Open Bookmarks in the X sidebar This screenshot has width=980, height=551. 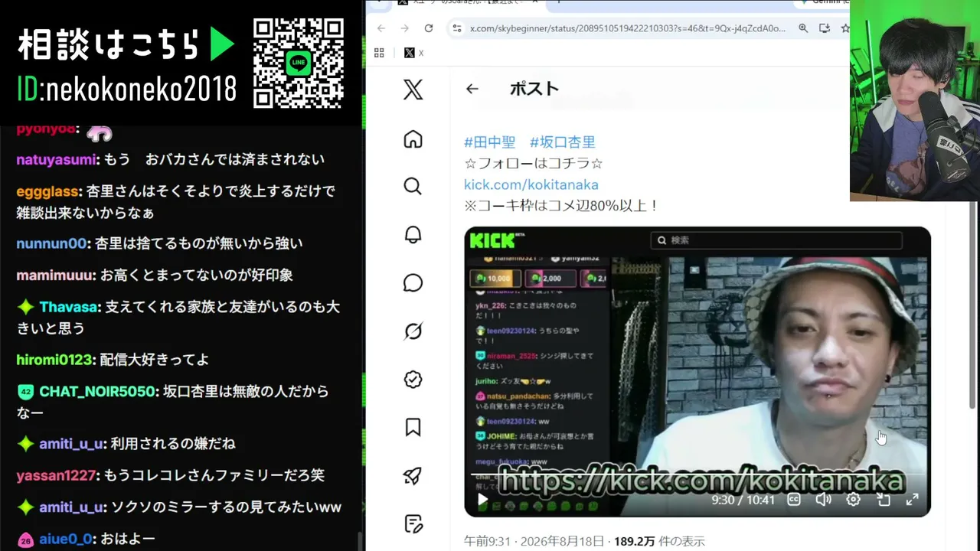pyautogui.click(x=413, y=428)
